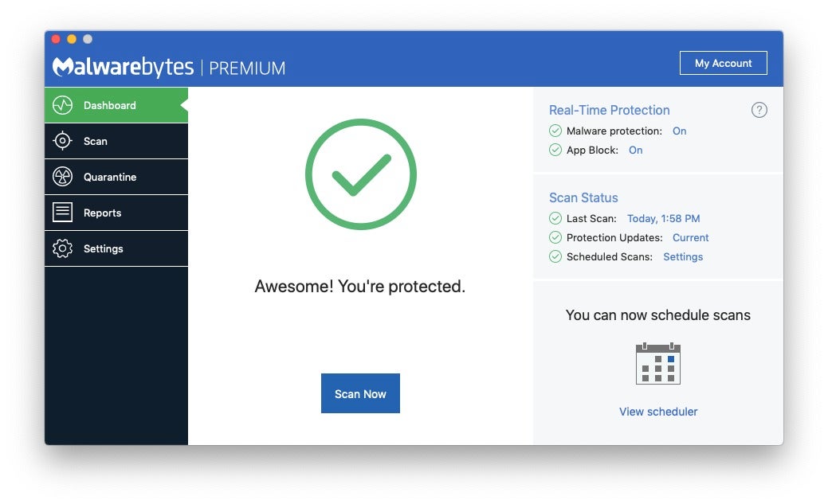
Task: Open Reports via the list icon
Action: [x=63, y=213]
